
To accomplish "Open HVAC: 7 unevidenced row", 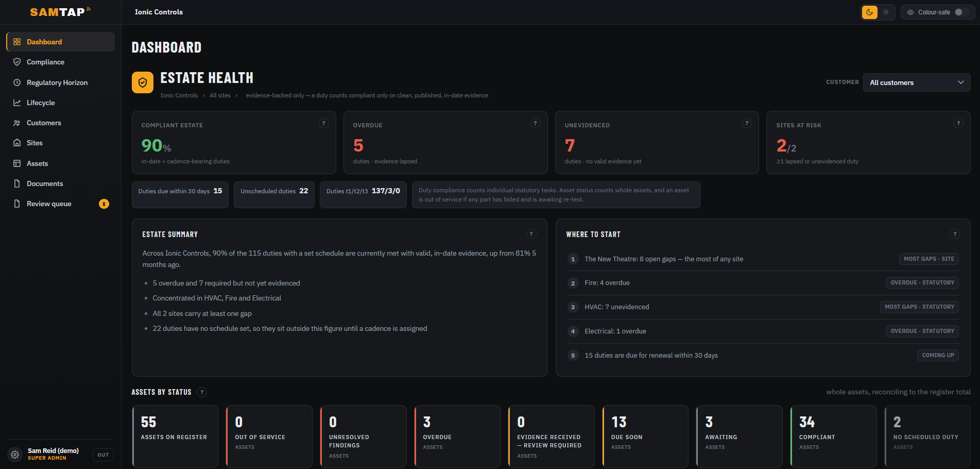I will click(x=763, y=307).
